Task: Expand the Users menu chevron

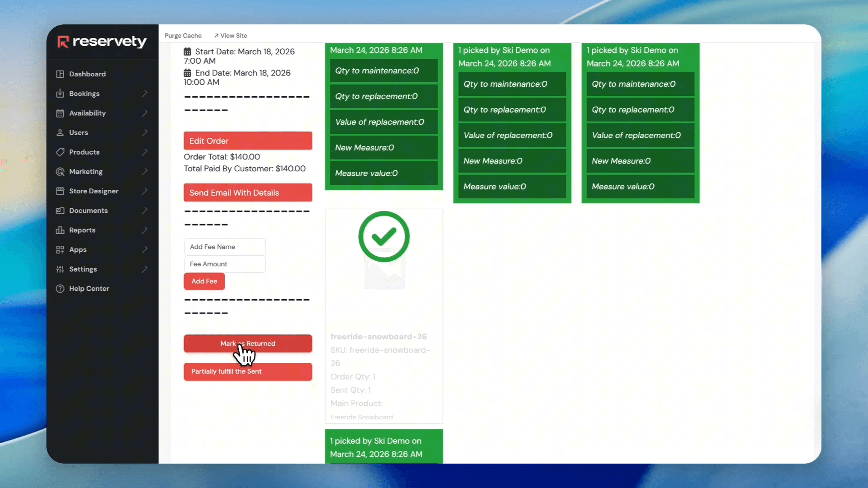Action: coord(145,132)
